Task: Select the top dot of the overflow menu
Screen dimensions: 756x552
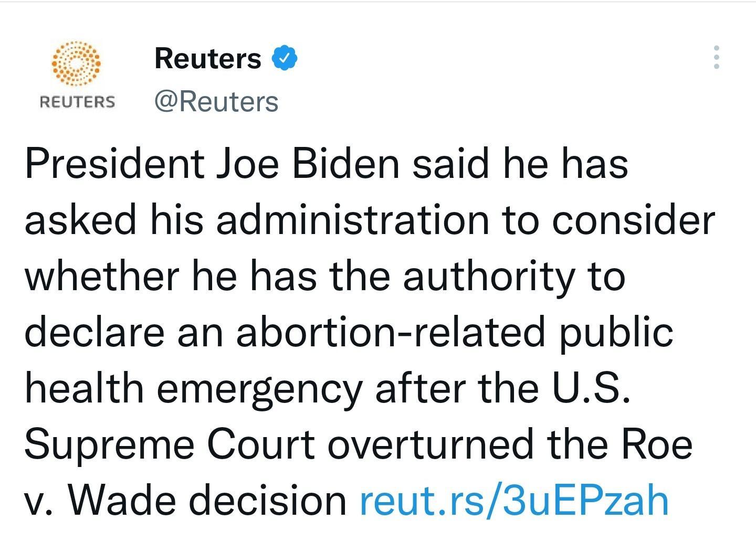Action: (x=717, y=48)
